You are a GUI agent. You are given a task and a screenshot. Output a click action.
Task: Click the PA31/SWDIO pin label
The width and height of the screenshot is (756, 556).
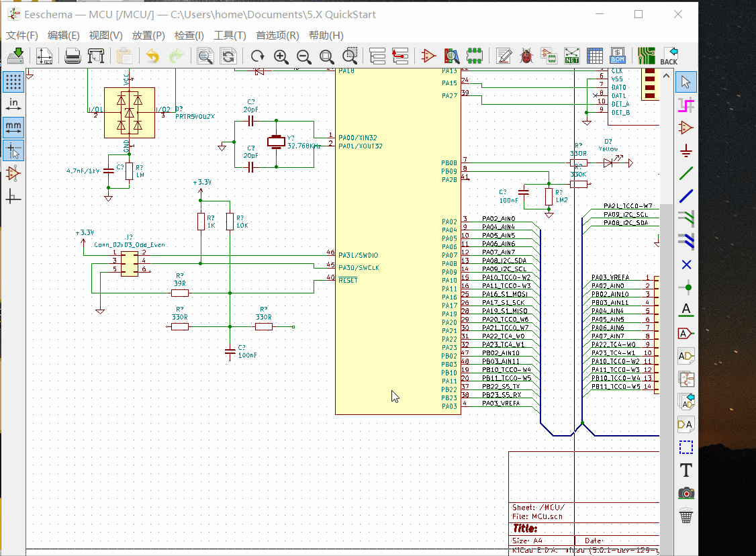pyautogui.click(x=359, y=255)
